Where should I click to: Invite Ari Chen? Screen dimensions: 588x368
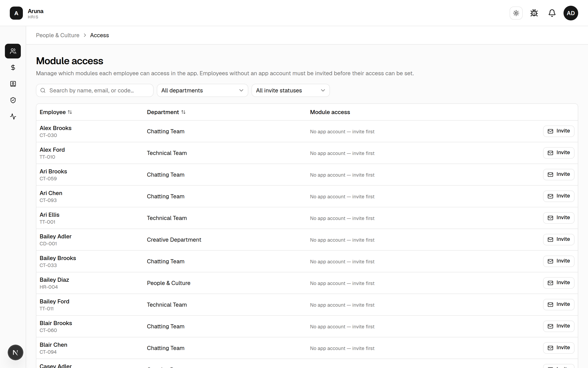coord(559,196)
